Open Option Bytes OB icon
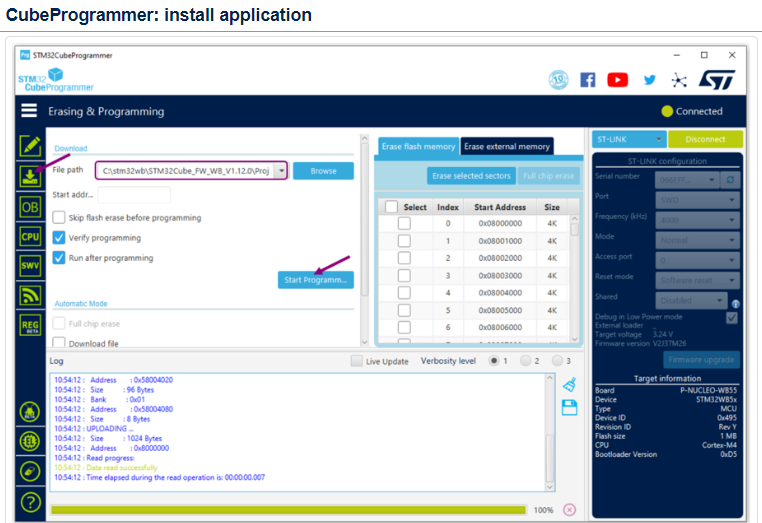The width and height of the screenshot is (762, 523). (30, 208)
